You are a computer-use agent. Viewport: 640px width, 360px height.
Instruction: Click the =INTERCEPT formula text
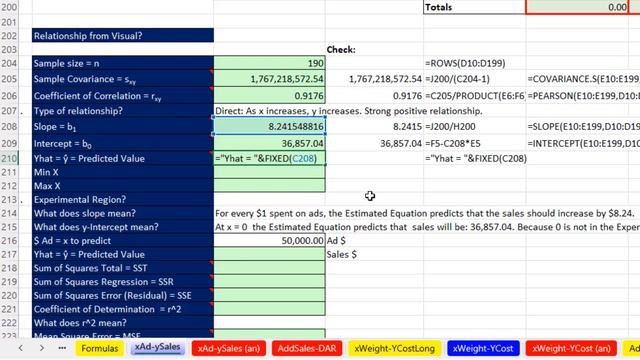584,143
